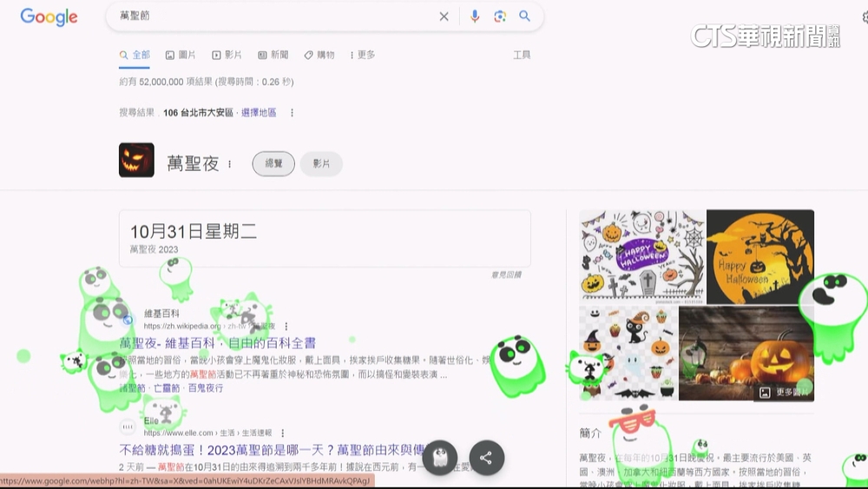Click the jack-o'-lantern 萬聖夜 thumbnail
This screenshot has height=489, width=868.
[136, 160]
